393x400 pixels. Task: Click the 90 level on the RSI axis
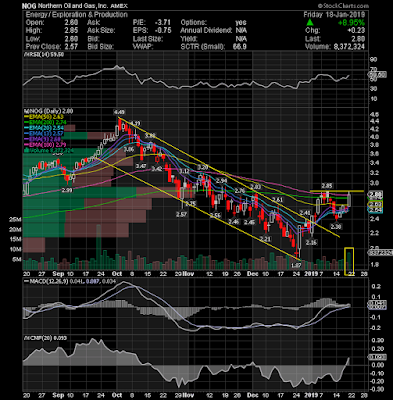(373, 59)
